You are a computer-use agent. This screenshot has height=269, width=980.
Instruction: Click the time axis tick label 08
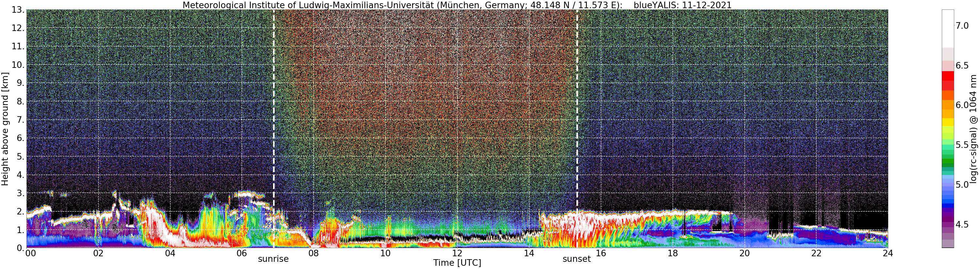313,253
